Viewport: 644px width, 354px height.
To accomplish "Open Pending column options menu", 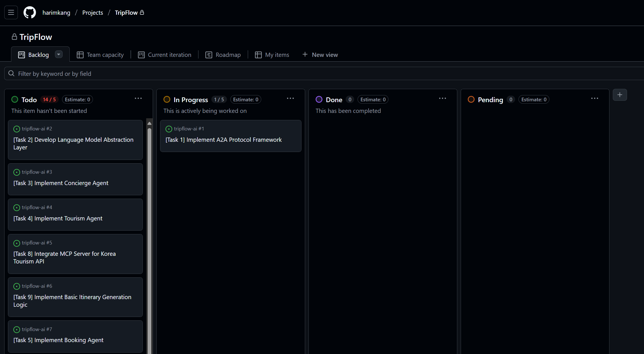I will [x=595, y=98].
